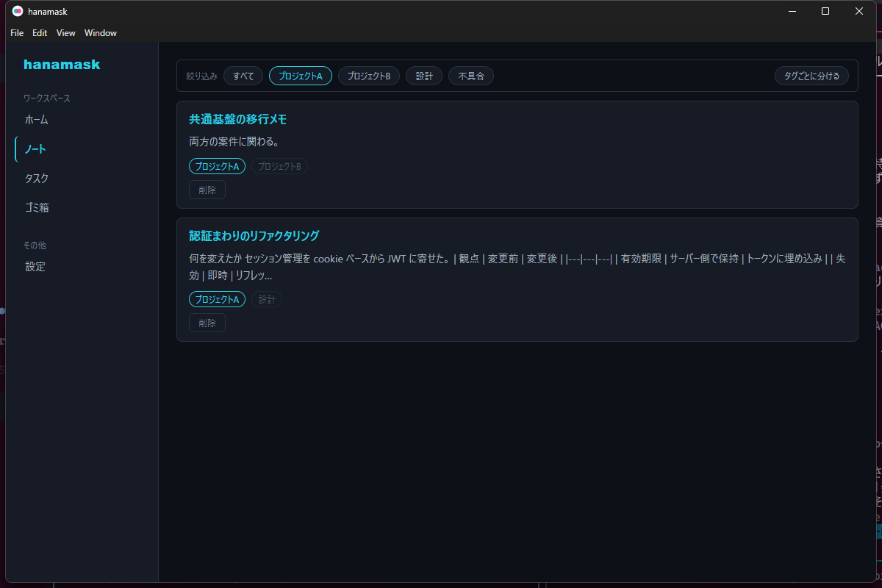Toggle the プロジェクトA filter chip in filter bar
The height and width of the screenshot is (588, 882).
click(301, 76)
